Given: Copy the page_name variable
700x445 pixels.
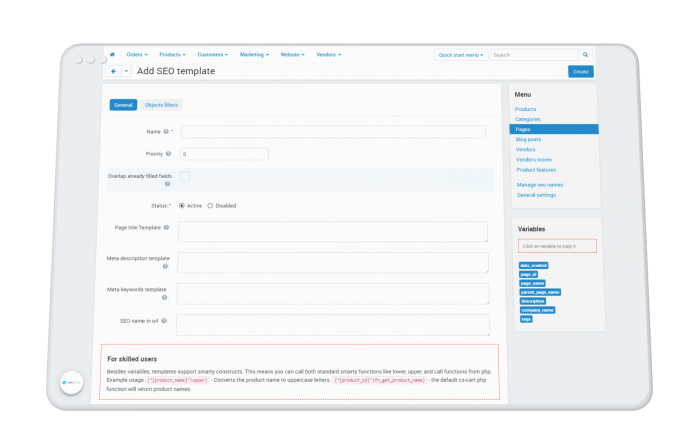Looking at the screenshot, I should coord(533,283).
